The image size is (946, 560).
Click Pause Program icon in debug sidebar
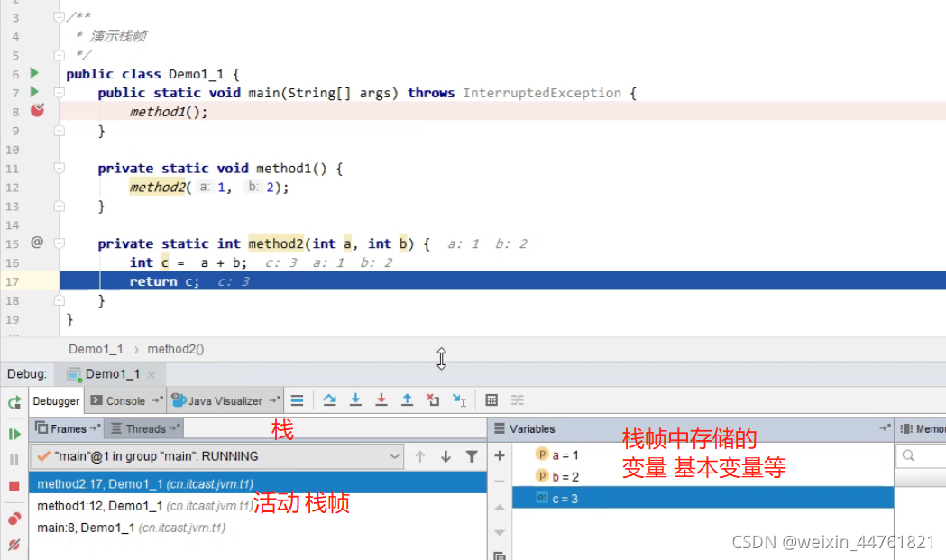pyautogui.click(x=14, y=460)
